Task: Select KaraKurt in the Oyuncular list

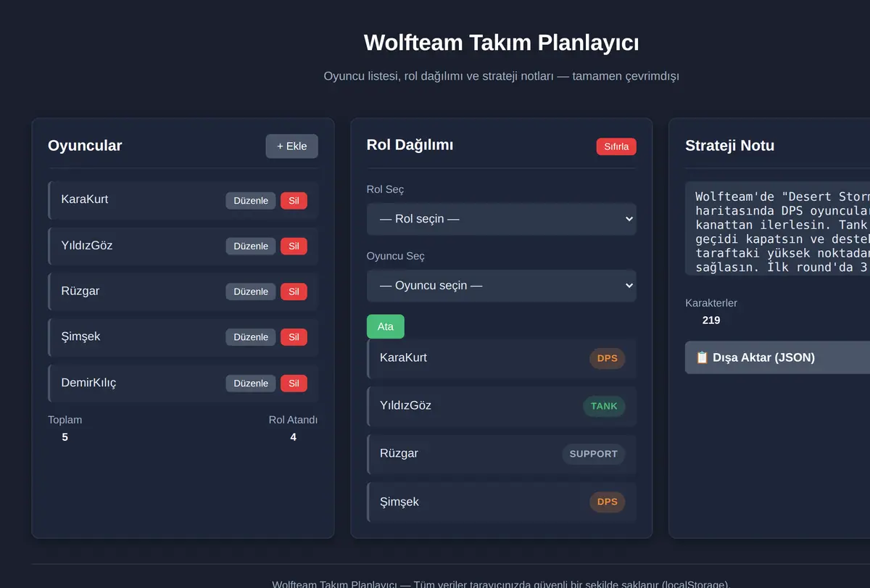Action: (183, 200)
